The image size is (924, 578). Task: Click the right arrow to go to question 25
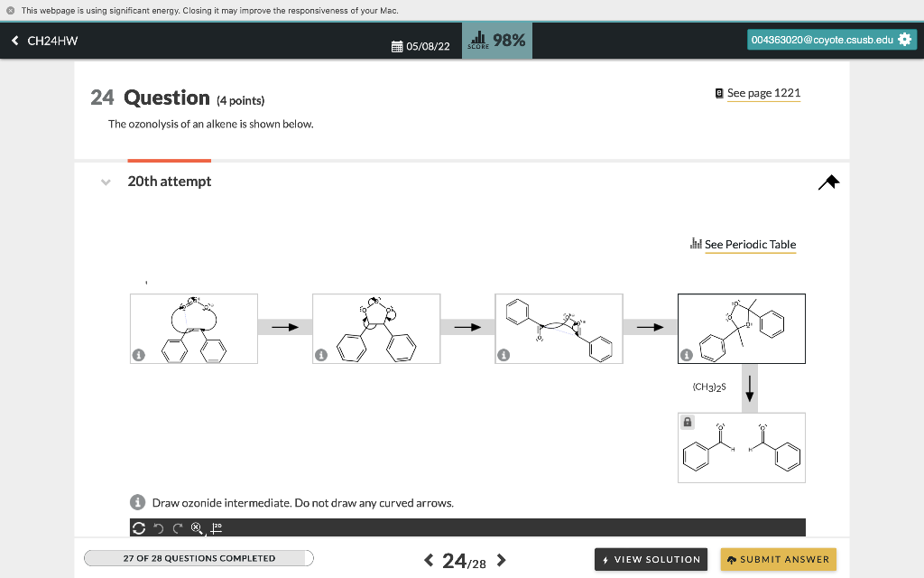[501, 560]
